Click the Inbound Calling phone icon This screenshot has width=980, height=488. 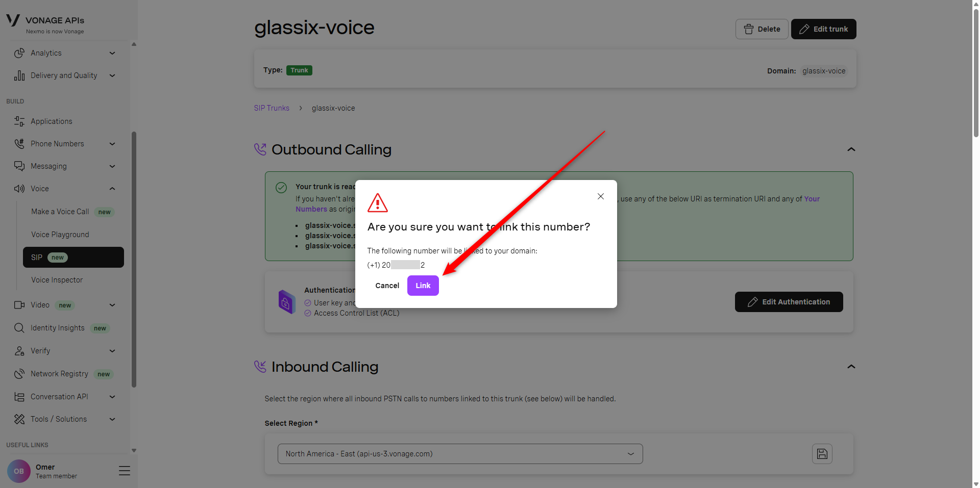point(260,367)
